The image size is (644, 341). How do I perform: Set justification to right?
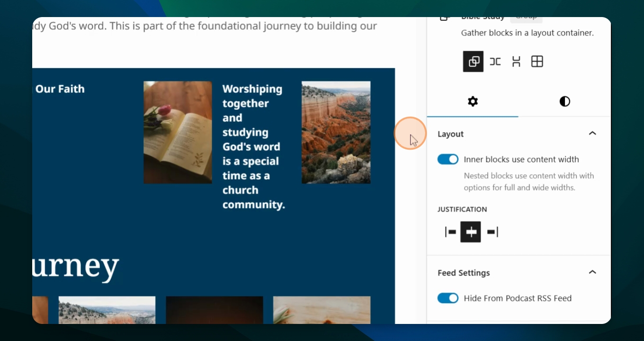tap(492, 232)
